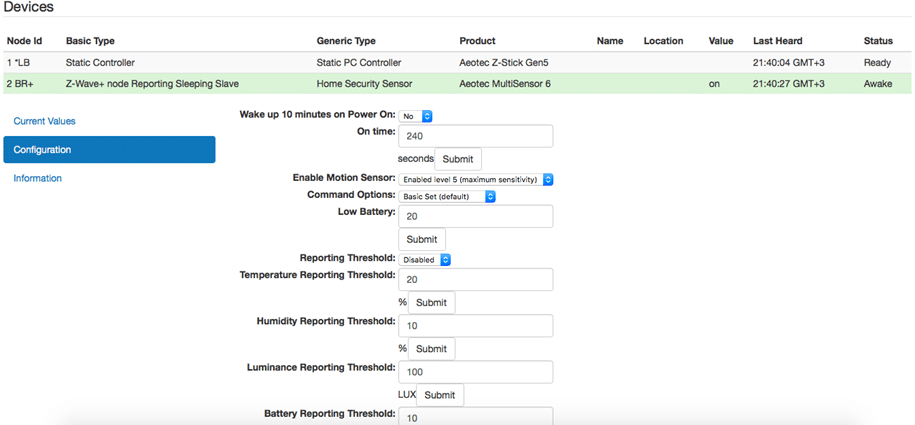The width and height of the screenshot is (915, 425).
Task: Click the Location column header
Action: [x=663, y=41]
